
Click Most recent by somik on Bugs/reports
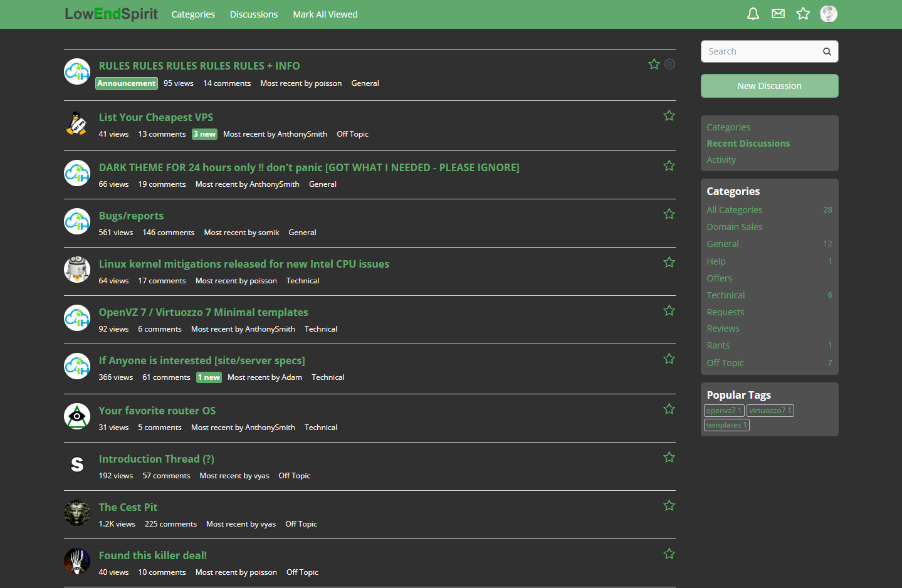pyautogui.click(x=241, y=233)
